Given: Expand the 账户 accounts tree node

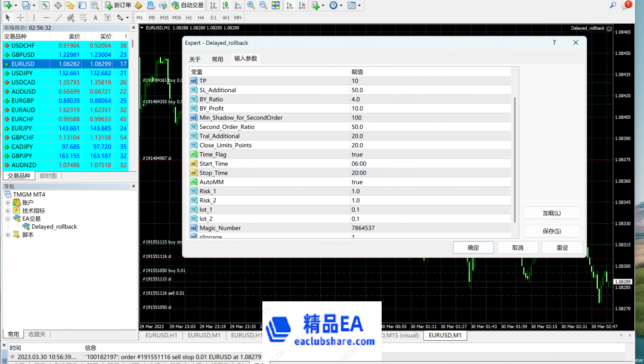Looking at the screenshot, I should pos(8,203).
